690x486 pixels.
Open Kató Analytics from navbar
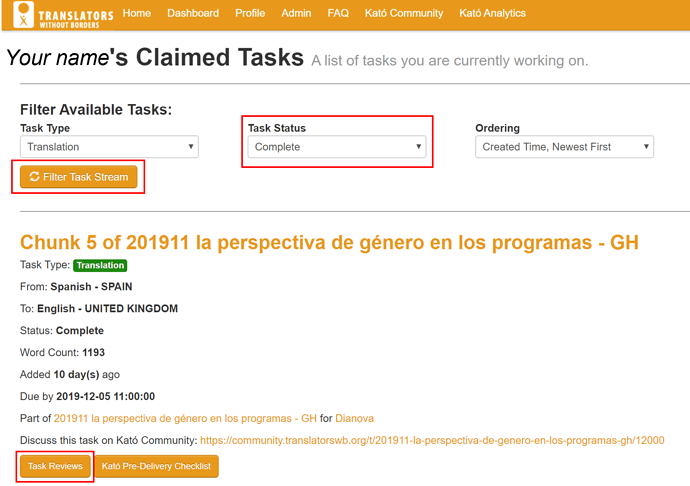(492, 13)
